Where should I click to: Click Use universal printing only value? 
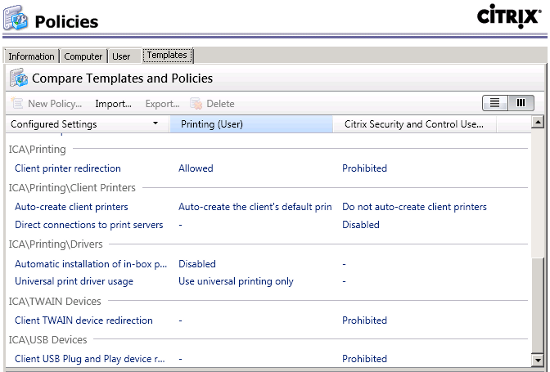236,281
